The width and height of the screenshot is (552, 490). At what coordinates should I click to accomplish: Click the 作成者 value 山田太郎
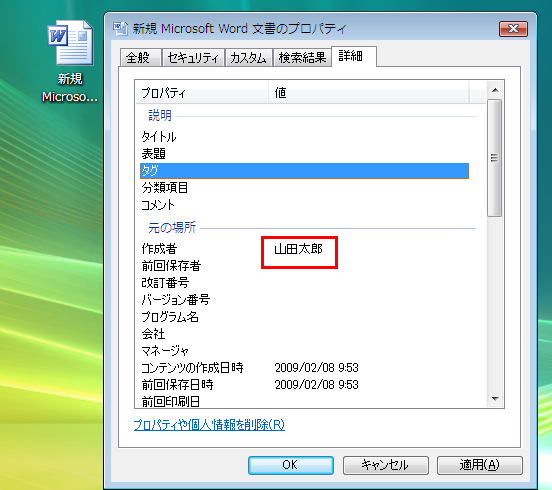coord(299,249)
